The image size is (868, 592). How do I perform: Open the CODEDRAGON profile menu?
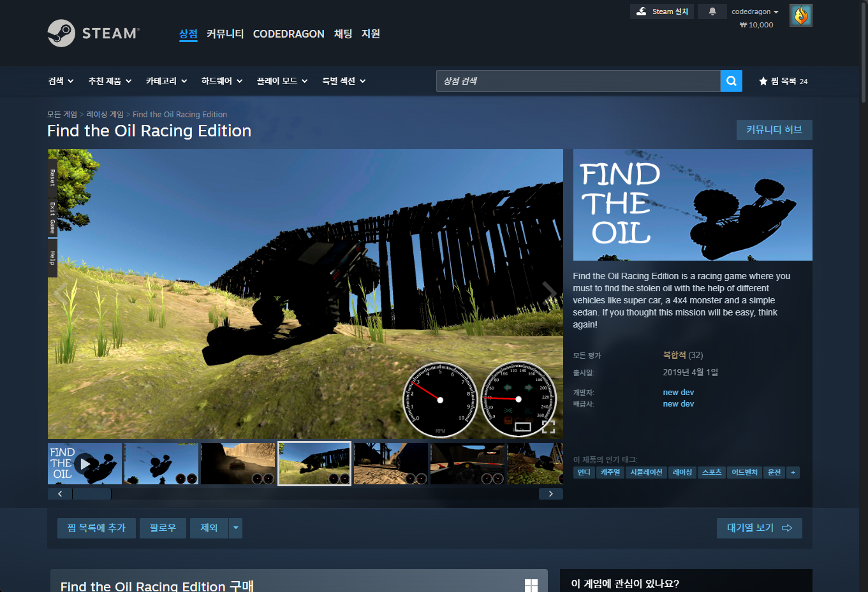[x=289, y=34]
